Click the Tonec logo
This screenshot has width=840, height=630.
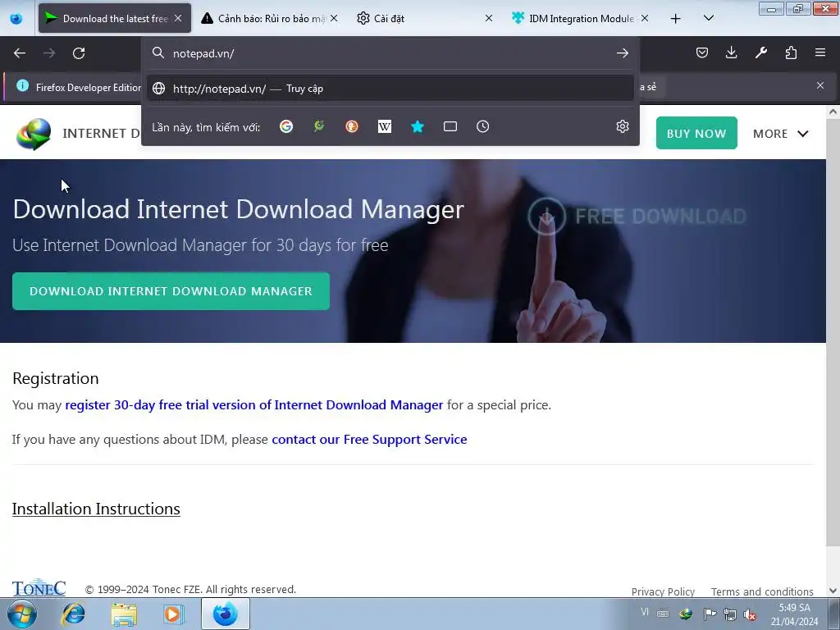point(39,587)
